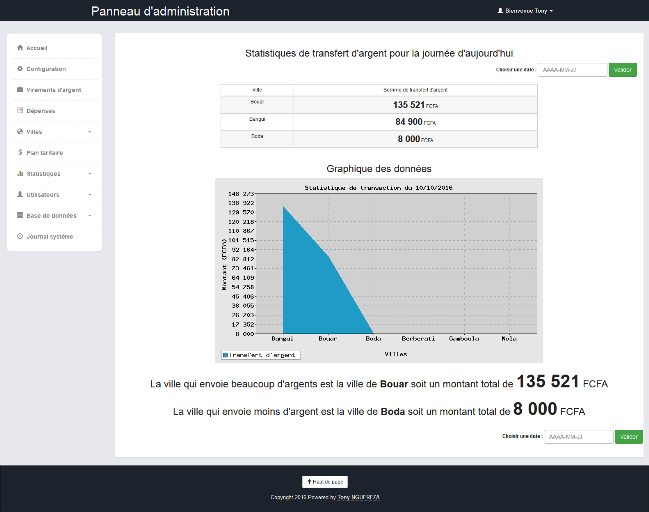649x512 pixels.
Task: Click the Virements d'argent briefcase icon
Action: [x=20, y=90]
